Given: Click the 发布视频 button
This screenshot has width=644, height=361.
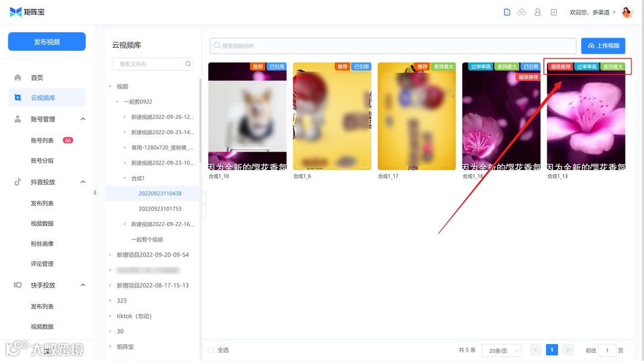Looking at the screenshot, I should pyautogui.click(x=47, y=42).
